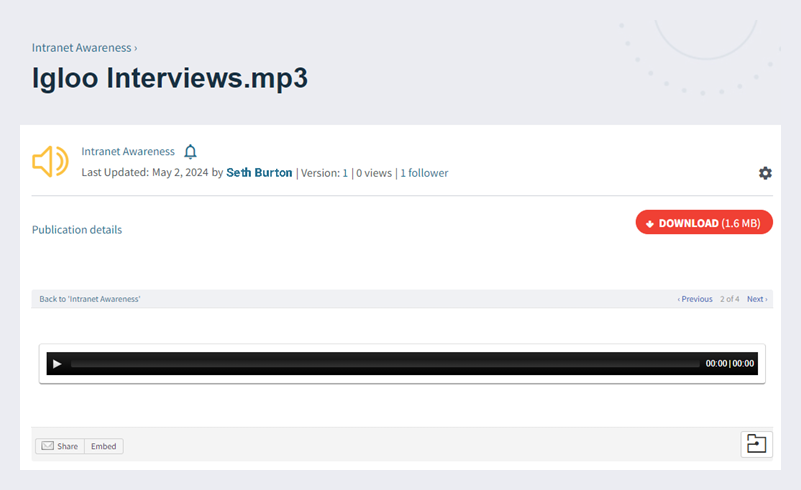The width and height of the screenshot is (801, 490).
Task: Download the 1.6 MB file
Action: pyautogui.click(x=704, y=222)
